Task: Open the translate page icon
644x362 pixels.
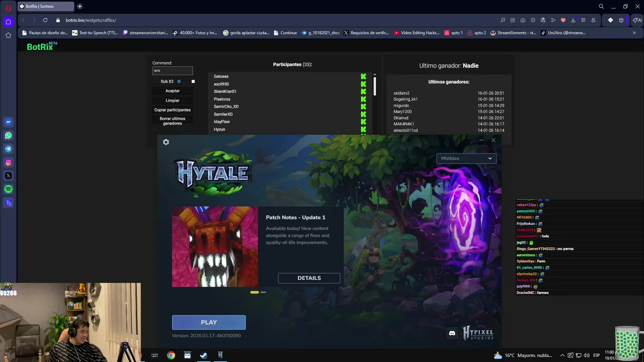Action: click(543, 20)
